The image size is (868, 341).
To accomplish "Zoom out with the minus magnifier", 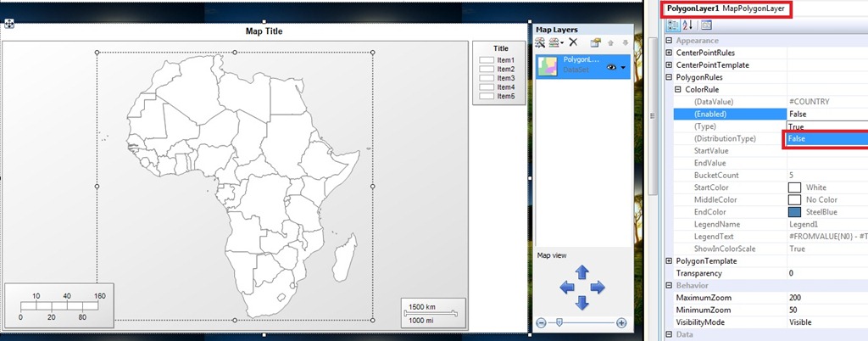I will click(542, 322).
